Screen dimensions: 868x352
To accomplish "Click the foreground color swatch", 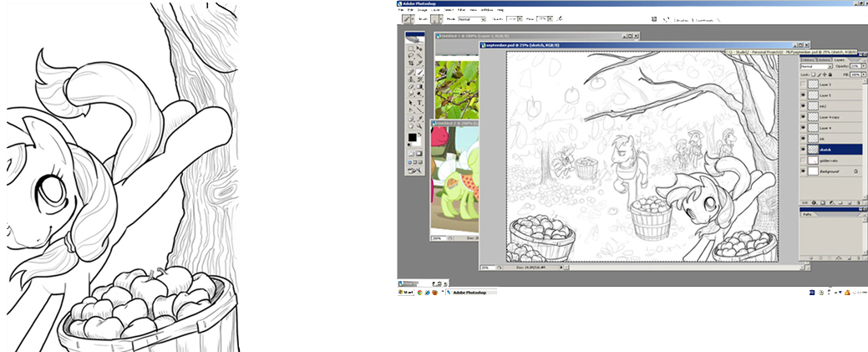I will pos(412,137).
